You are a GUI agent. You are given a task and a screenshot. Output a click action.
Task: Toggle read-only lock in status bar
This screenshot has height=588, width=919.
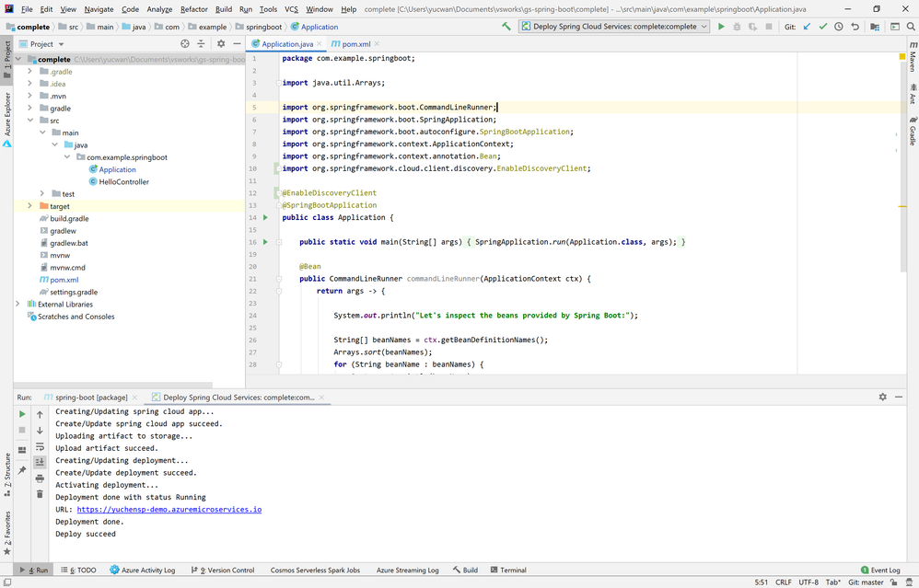pos(894,582)
